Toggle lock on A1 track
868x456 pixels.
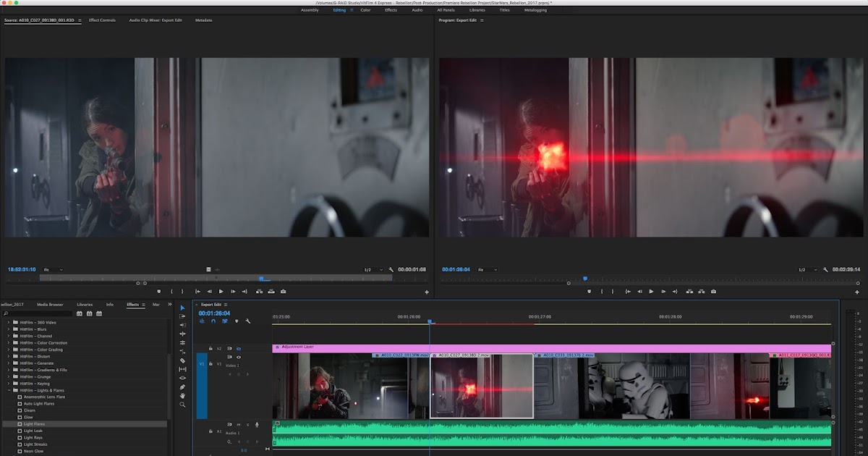pos(210,431)
